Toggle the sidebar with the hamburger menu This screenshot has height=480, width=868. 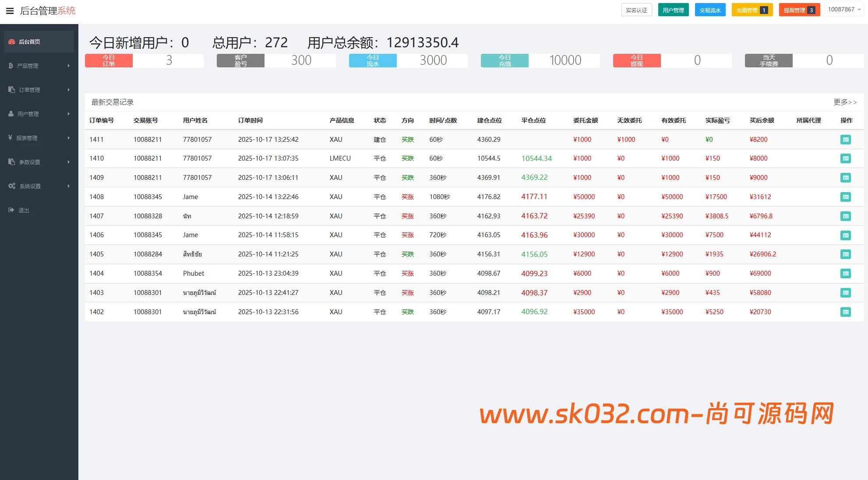tap(10, 11)
